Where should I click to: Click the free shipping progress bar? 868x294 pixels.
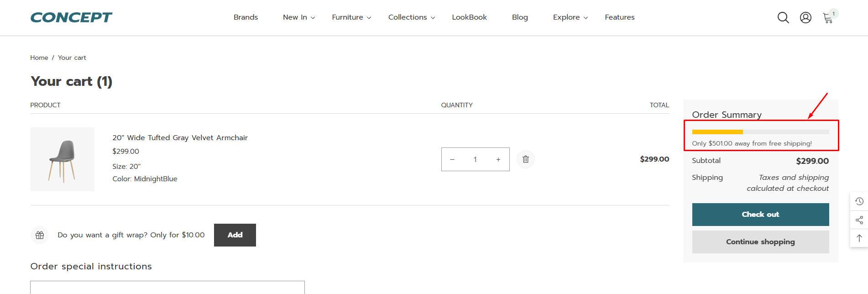[x=760, y=132]
